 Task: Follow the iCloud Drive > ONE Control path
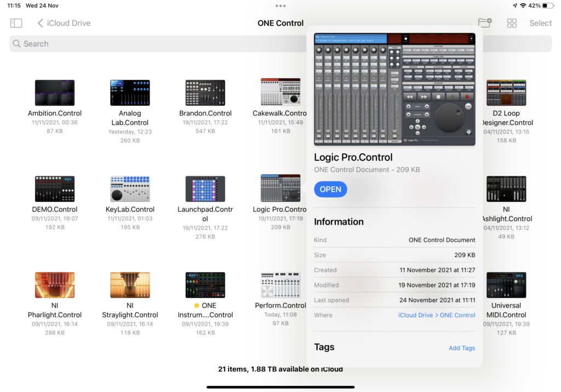click(x=437, y=315)
